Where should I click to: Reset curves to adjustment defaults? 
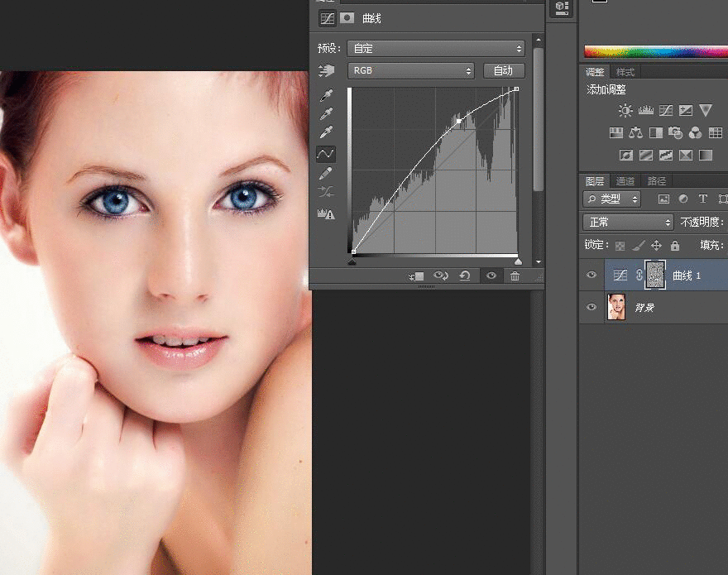coord(465,276)
